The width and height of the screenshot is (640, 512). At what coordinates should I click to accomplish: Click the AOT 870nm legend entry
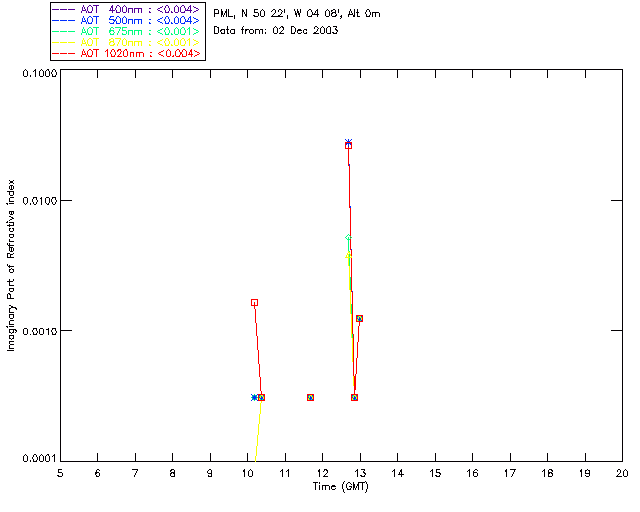coord(127,42)
